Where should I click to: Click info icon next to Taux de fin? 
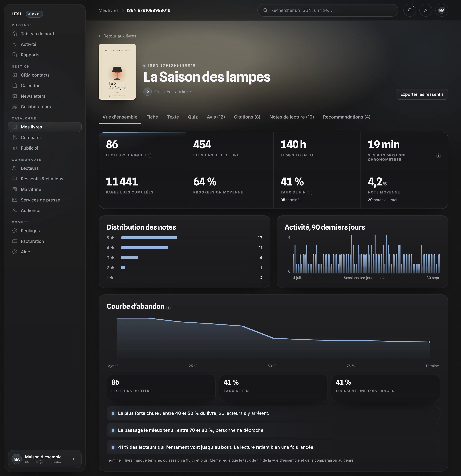pyautogui.click(x=310, y=193)
